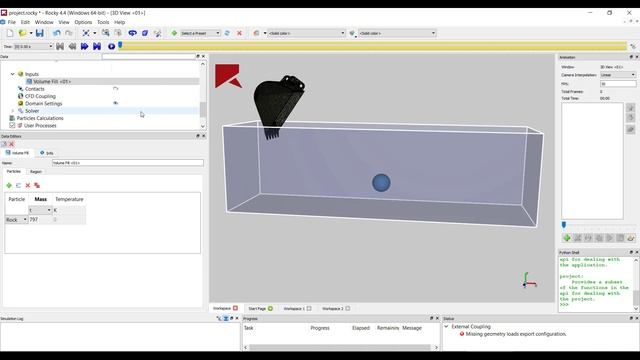Open the first Solid color dropdown

(307, 33)
